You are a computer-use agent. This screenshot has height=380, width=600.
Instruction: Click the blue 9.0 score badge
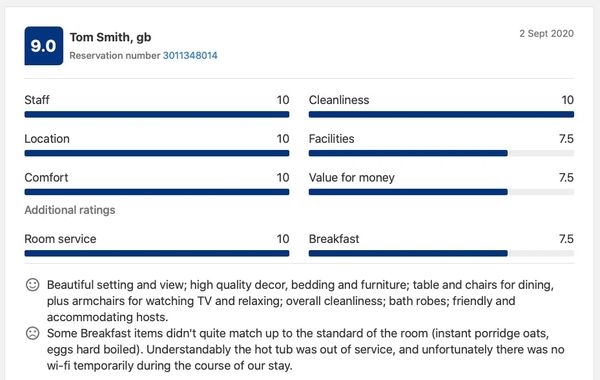(x=44, y=46)
